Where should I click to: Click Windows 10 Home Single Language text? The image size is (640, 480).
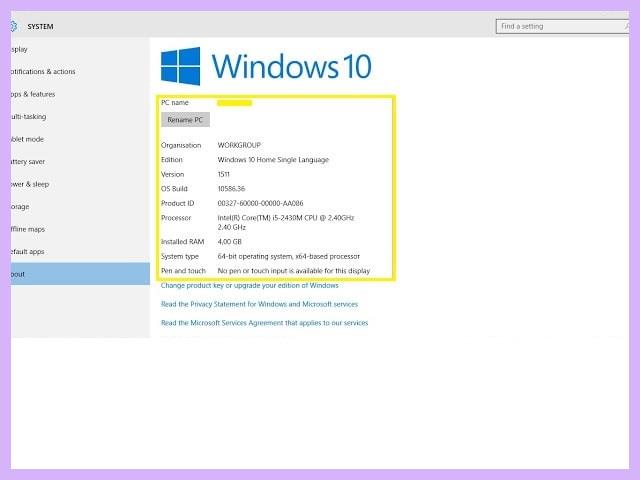[273, 160]
